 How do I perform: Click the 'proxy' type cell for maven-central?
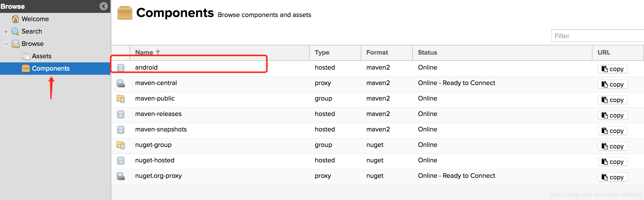click(323, 83)
